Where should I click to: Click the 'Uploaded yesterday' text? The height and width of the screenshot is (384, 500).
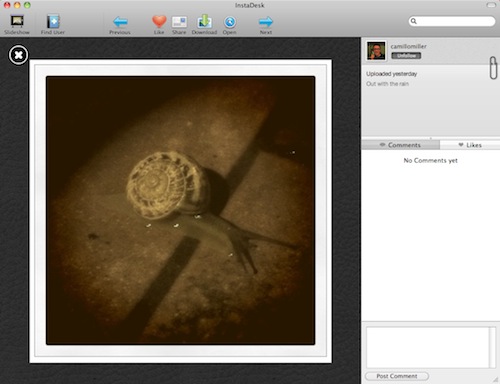(x=391, y=74)
